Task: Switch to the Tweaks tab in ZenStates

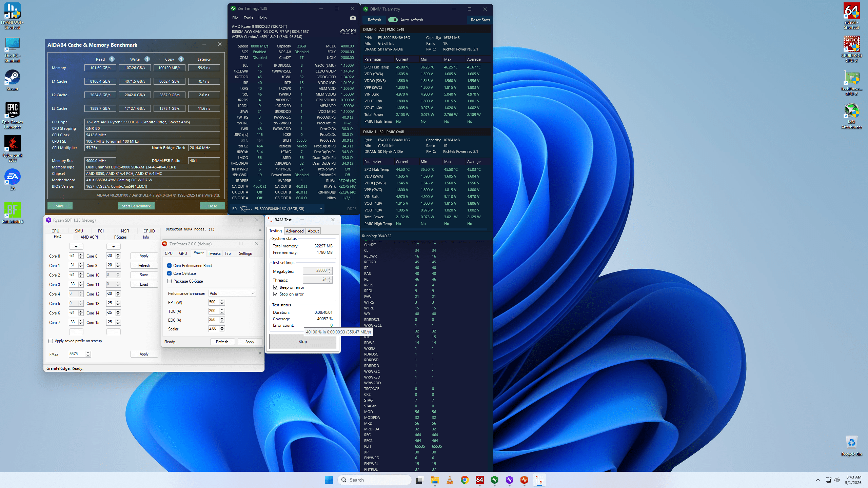Action: [214, 253]
